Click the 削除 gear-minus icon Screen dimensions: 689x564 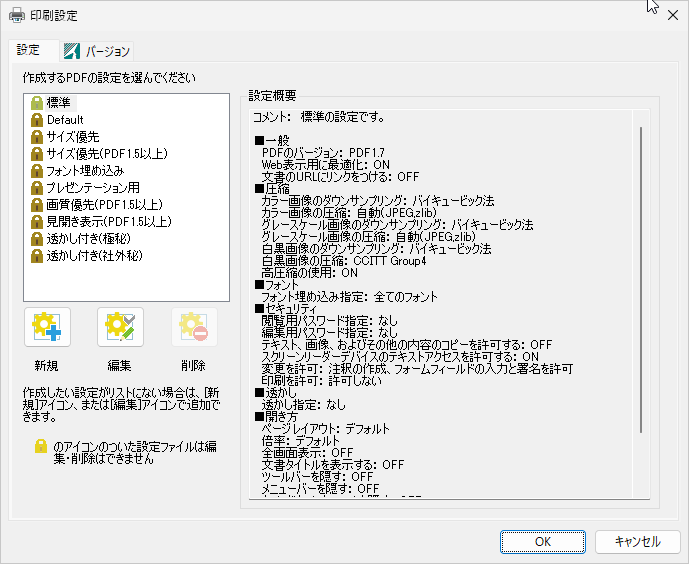click(194, 327)
